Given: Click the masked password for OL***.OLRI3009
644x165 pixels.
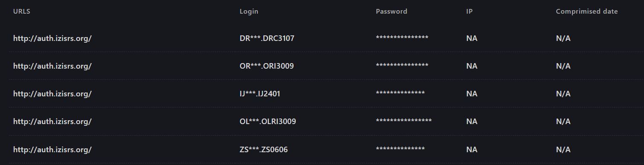Looking at the screenshot, I should [x=404, y=121].
